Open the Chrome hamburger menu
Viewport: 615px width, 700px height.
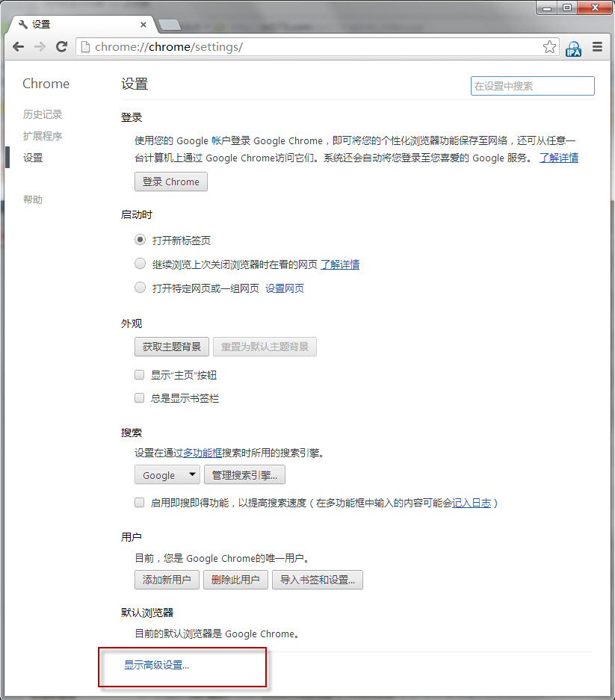click(597, 47)
